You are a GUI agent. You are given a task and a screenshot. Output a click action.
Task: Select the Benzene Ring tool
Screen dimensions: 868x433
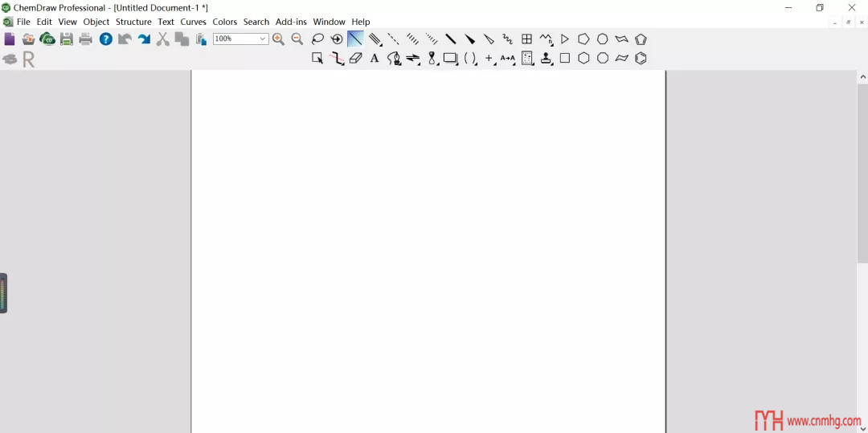[x=641, y=58]
